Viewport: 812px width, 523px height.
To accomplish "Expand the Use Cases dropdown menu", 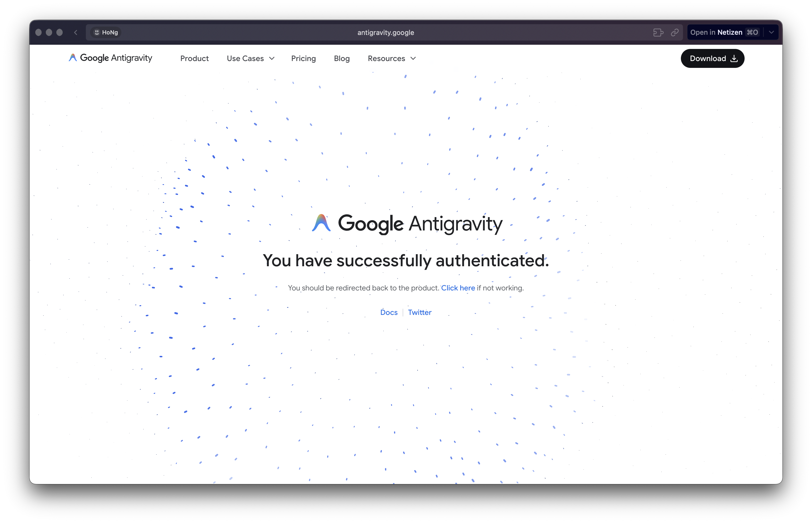I will click(250, 58).
